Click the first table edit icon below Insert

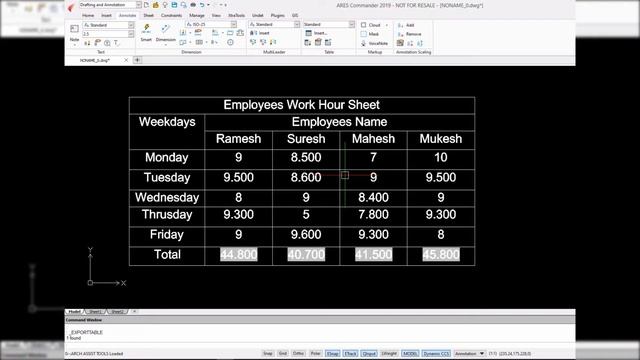coord(308,42)
